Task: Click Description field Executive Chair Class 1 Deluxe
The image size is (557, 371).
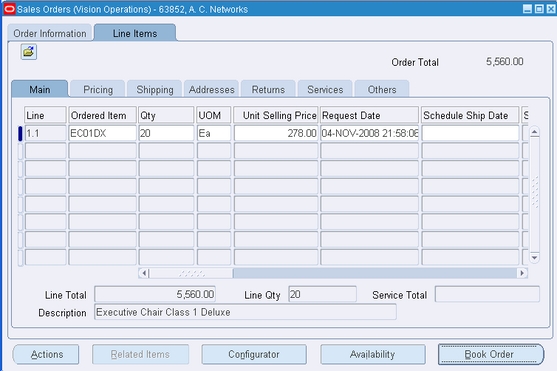Action: click(245, 312)
